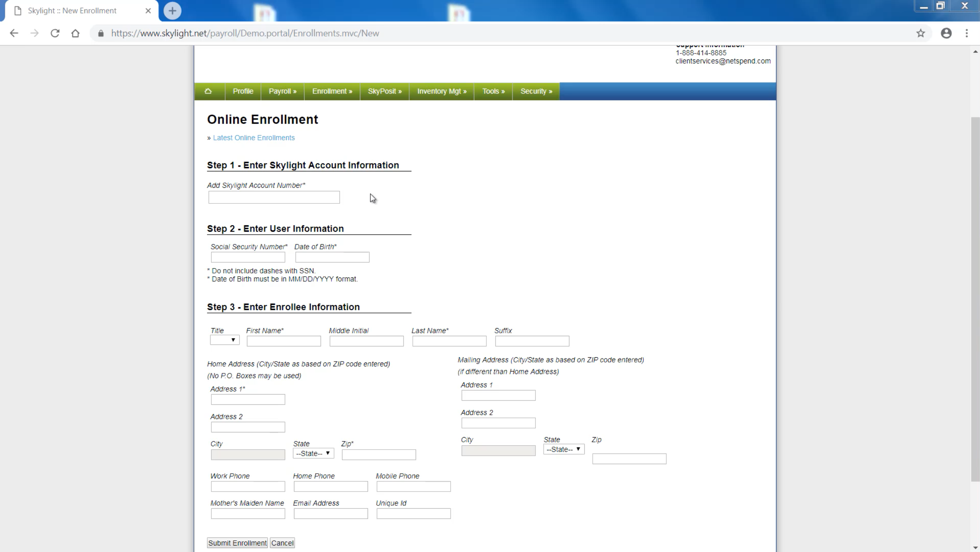Click the Mobile Phone field
The width and height of the screenshot is (980, 552).
click(x=413, y=486)
